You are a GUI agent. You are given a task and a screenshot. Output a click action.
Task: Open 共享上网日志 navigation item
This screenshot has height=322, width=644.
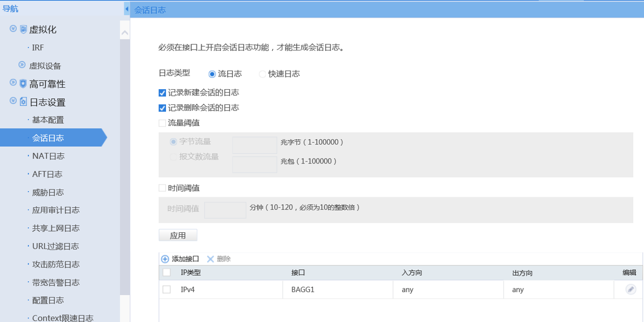(x=56, y=228)
